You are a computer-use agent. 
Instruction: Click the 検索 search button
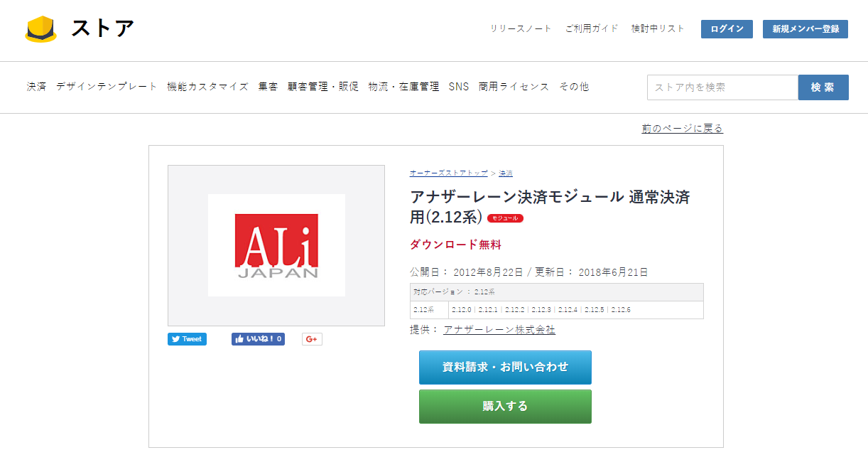point(823,87)
